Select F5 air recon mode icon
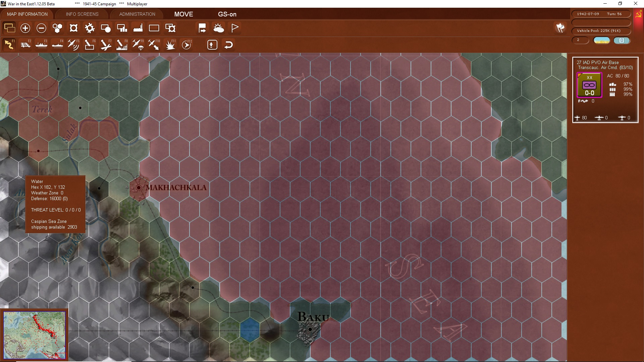 [73, 45]
